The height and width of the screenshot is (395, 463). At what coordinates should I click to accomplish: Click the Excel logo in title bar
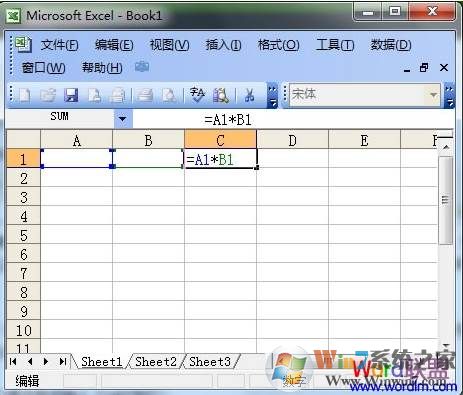pos(14,16)
